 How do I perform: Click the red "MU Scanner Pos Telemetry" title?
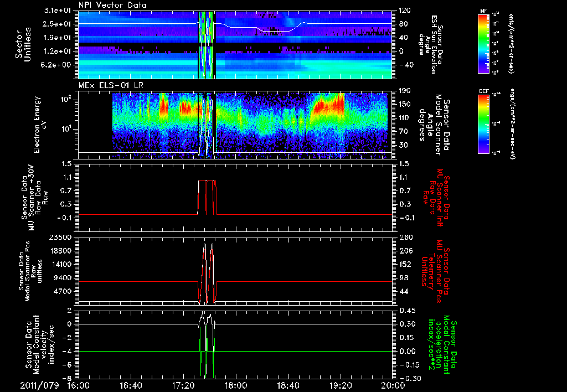435,271
